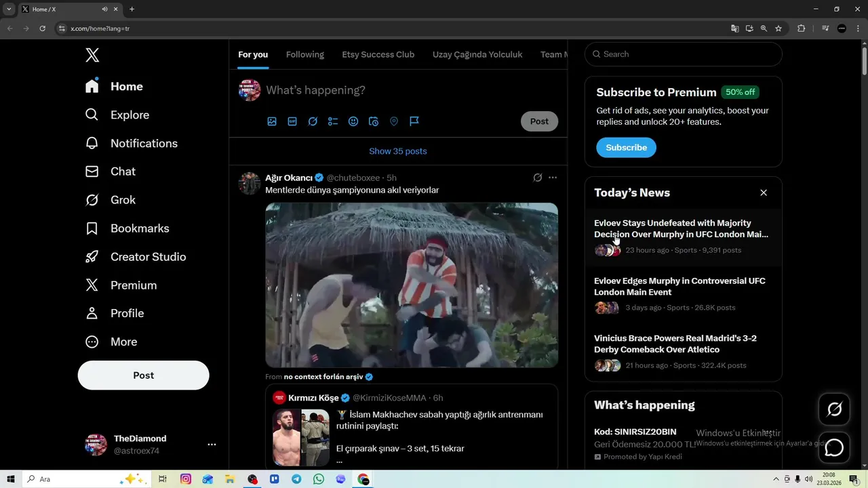The width and height of the screenshot is (868, 488).
Task: Open Telegram from the Windows taskbar
Action: pyautogui.click(x=296, y=479)
